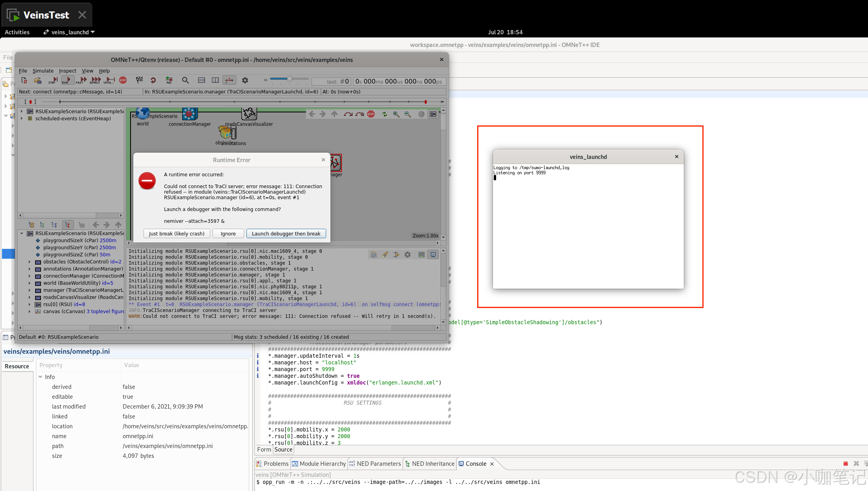The image size is (868, 491).
Task: Click the FAST run toolbar icon
Action: pyautogui.click(x=81, y=80)
